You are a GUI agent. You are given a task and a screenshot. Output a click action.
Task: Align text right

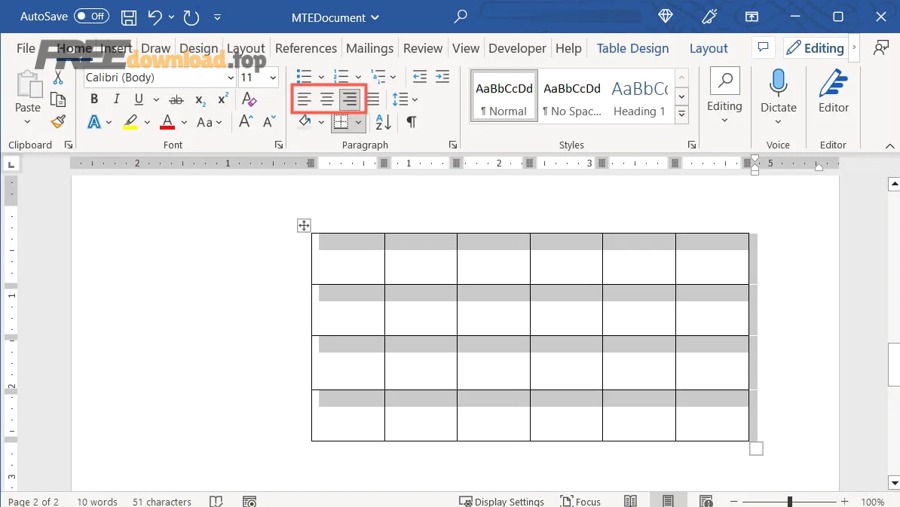point(350,99)
